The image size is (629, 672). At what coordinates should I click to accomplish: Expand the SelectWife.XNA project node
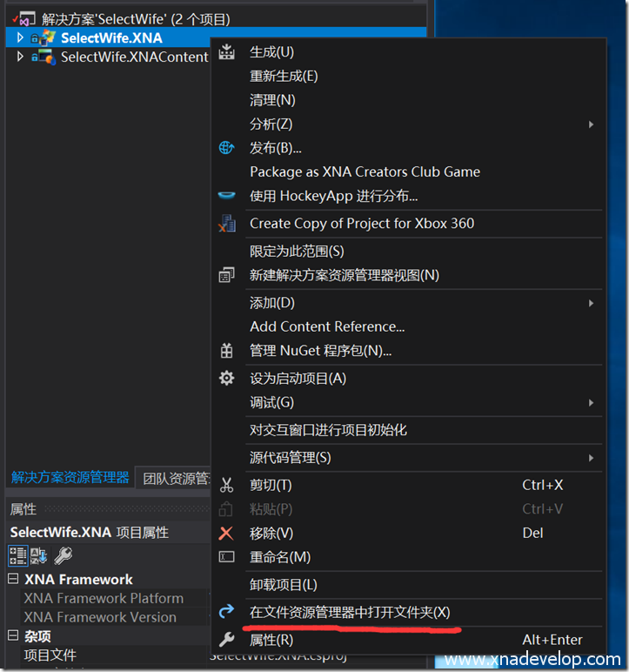(21, 37)
